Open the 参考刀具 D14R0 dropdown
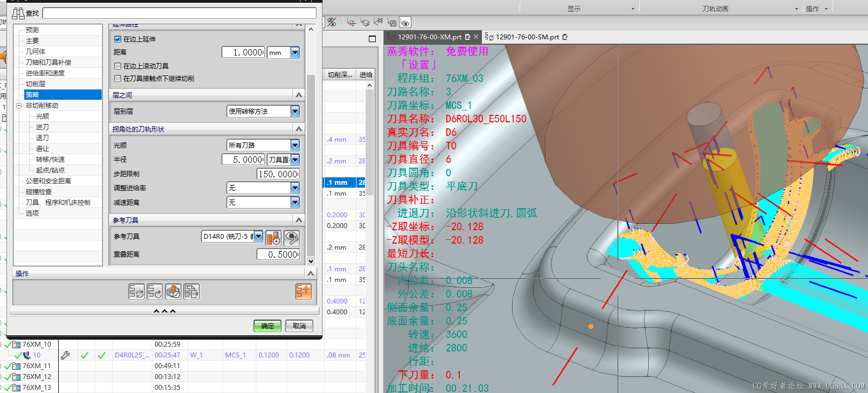 pyautogui.click(x=258, y=237)
